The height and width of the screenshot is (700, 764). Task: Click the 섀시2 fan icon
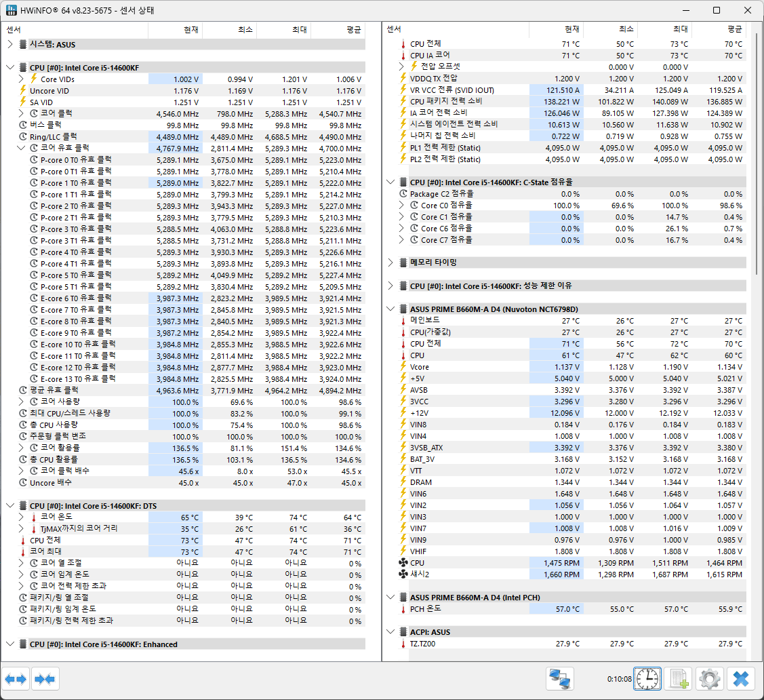click(403, 575)
